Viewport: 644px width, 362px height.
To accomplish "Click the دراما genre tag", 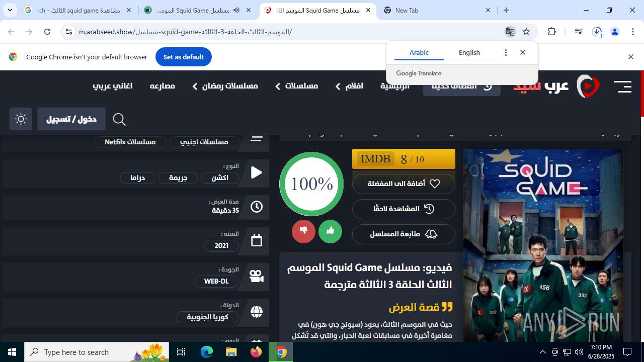I will 137,177.
